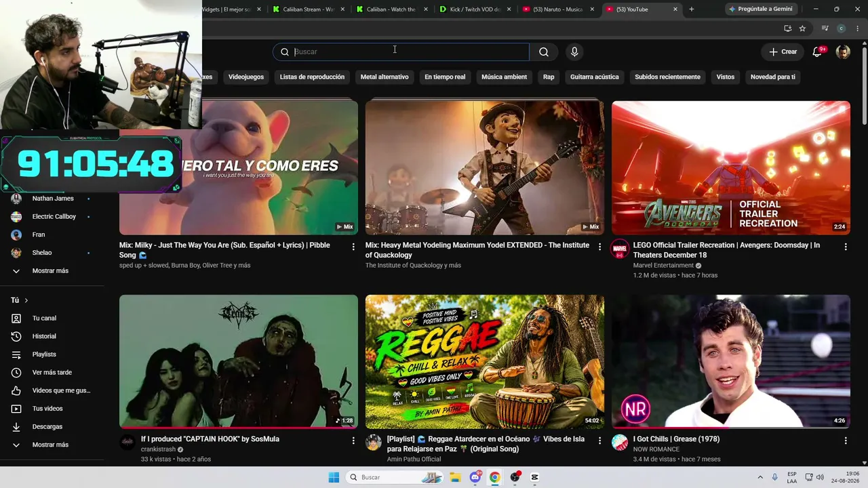
Task: Open Amin Pathu Official channel avatar
Action: pyautogui.click(x=374, y=442)
